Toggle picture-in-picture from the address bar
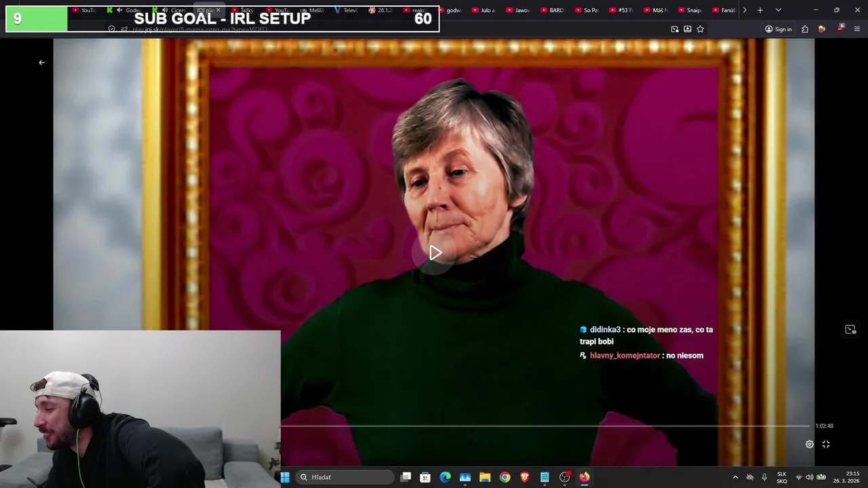 tap(675, 29)
